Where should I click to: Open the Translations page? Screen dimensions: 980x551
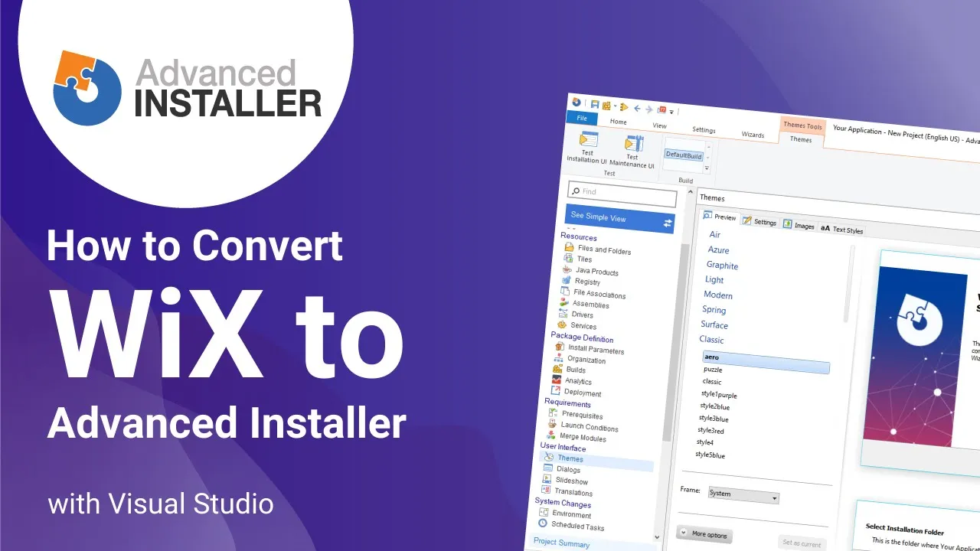(567, 492)
